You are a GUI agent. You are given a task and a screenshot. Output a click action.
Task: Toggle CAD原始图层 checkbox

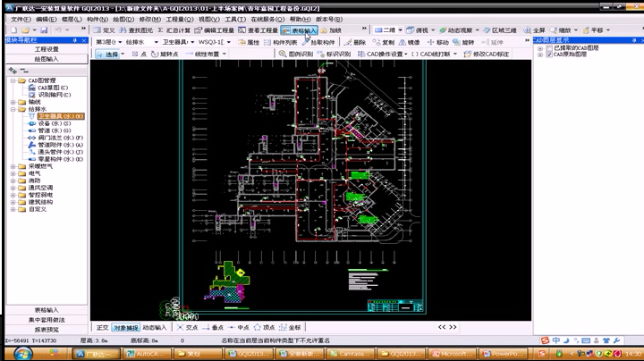549,55
